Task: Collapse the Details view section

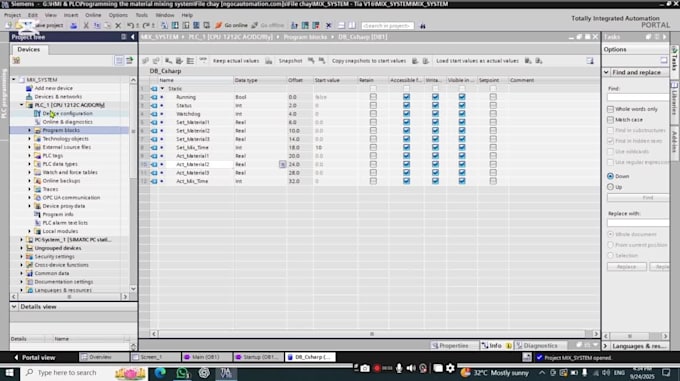Action: [14, 306]
